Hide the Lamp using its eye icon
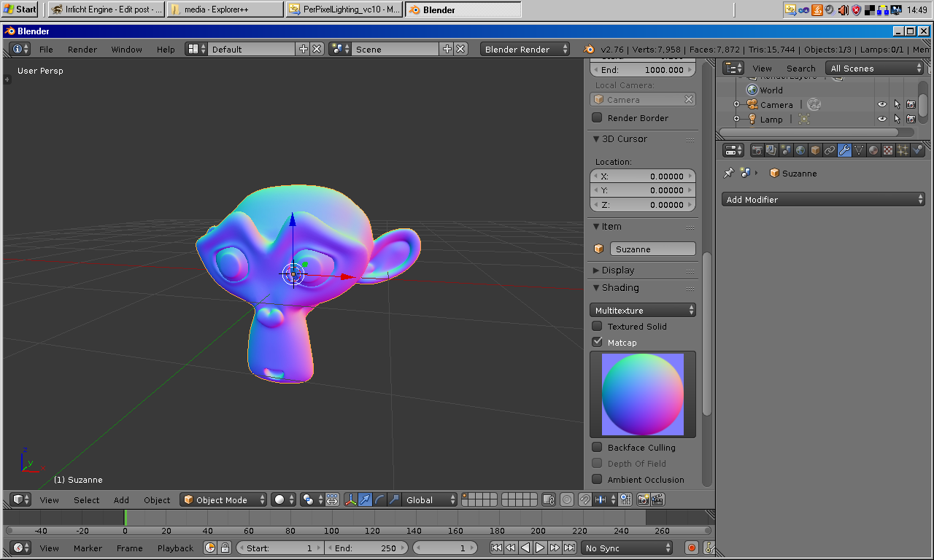 (x=882, y=119)
